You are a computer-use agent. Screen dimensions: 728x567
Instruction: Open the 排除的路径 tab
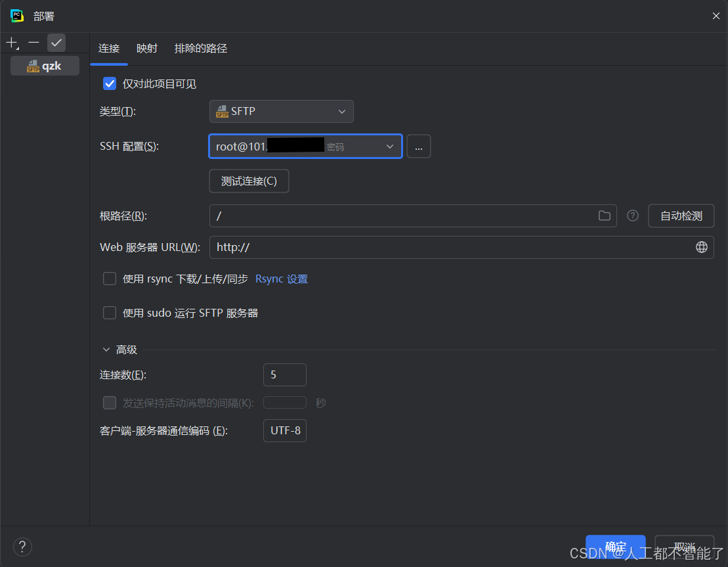pyautogui.click(x=200, y=48)
